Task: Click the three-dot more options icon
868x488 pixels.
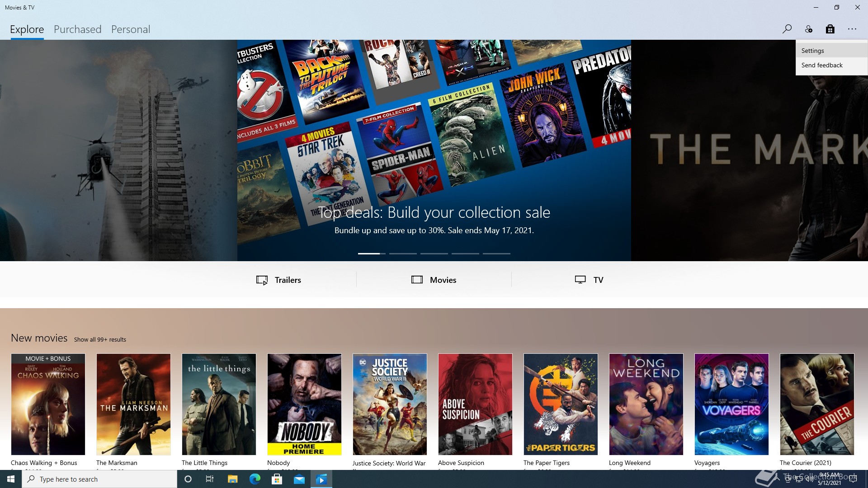Action: tap(852, 29)
